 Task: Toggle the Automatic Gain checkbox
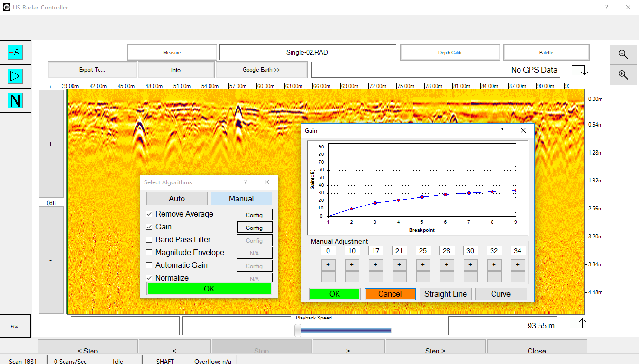coord(149,265)
